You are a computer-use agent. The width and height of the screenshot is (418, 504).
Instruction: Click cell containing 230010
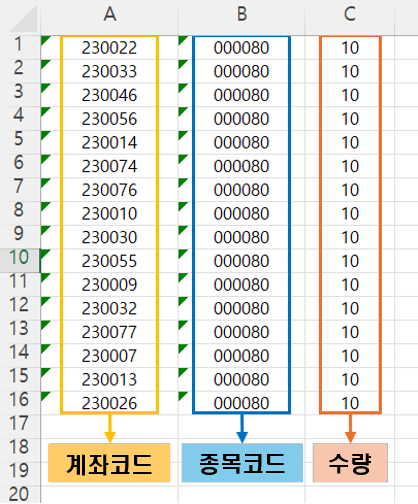109,213
